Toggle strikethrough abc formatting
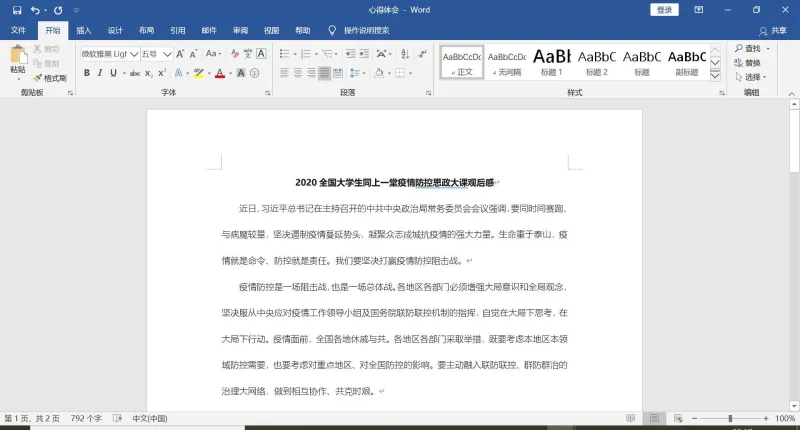Viewport: 800px width, 430px height. coord(135,73)
